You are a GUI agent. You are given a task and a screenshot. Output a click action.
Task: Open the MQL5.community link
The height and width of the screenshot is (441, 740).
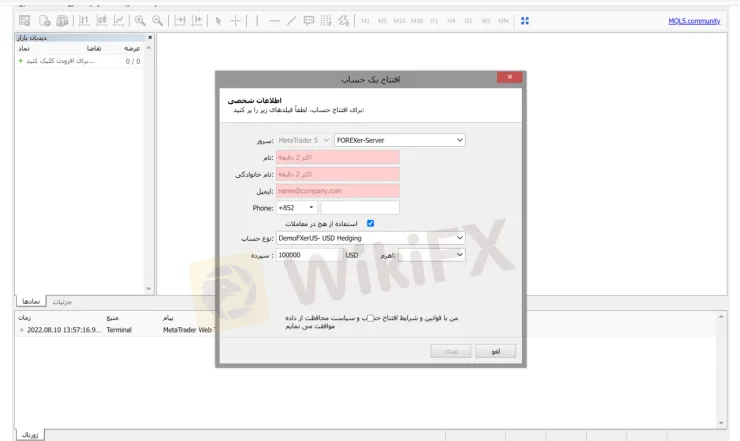(696, 20)
